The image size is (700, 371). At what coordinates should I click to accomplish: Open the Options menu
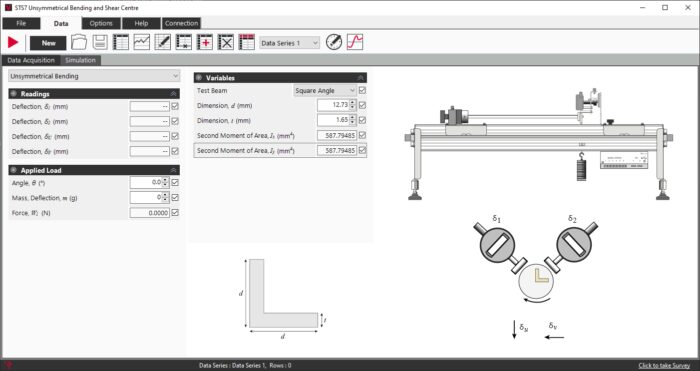[101, 23]
